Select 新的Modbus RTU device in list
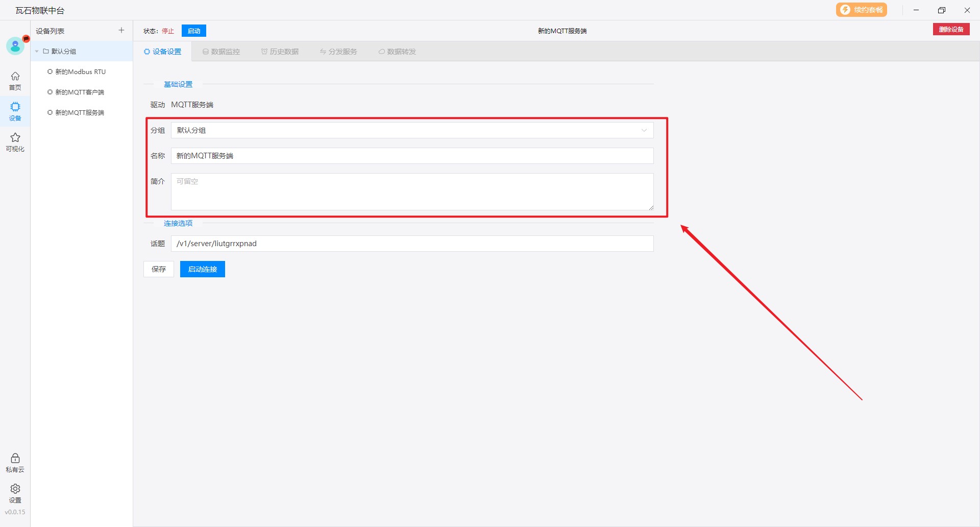Viewport: 980px width, 527px height. pos(80,72)
